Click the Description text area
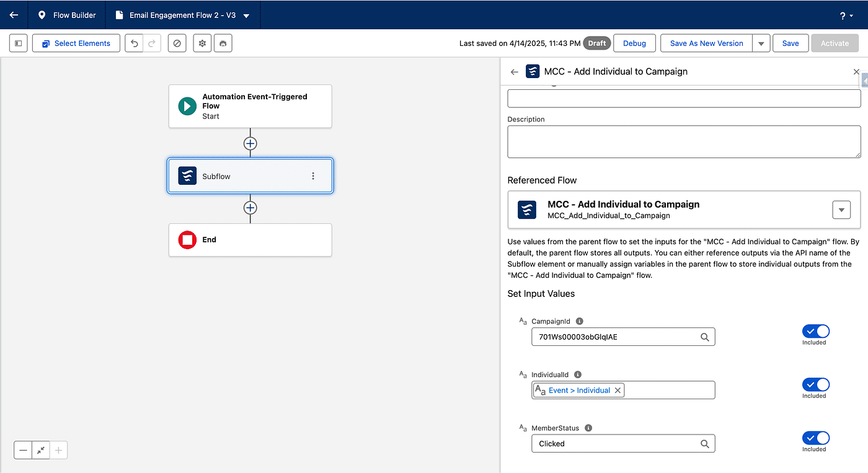 [684, 141]
